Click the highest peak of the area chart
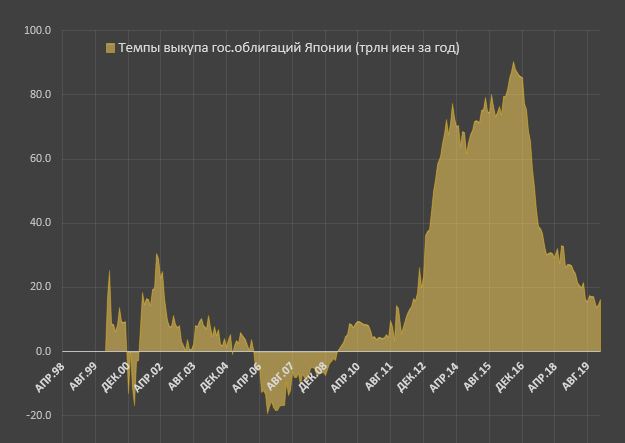This screenshot has width=625, height=443. point(514,64)
